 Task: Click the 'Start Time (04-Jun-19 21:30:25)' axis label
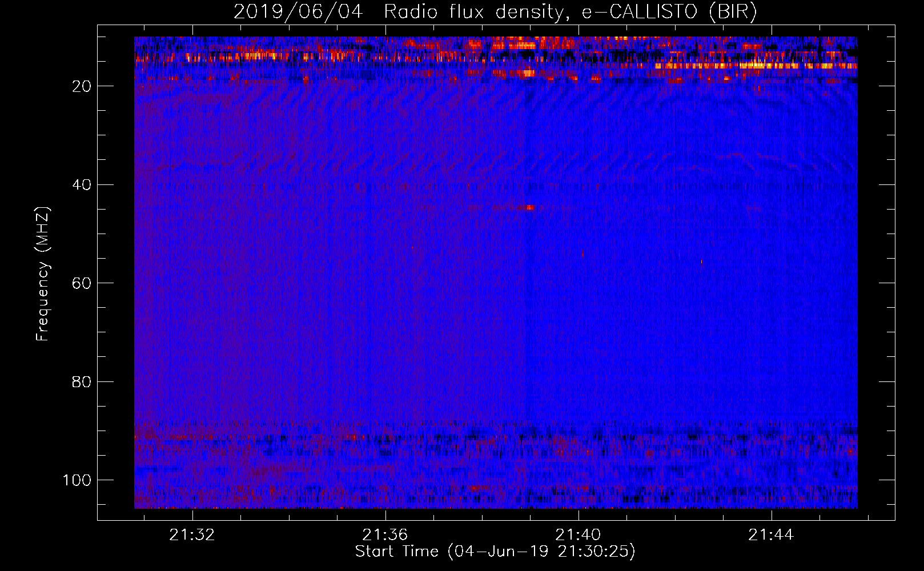pos(495,552)
